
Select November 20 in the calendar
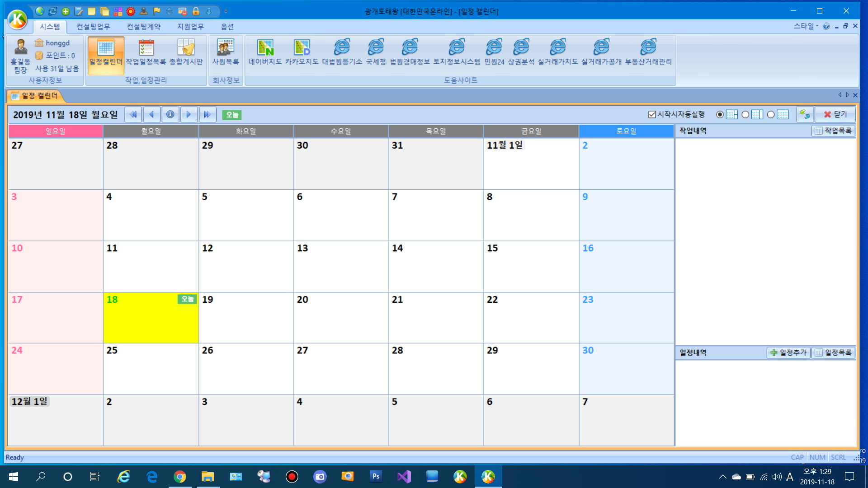[340, 317]
